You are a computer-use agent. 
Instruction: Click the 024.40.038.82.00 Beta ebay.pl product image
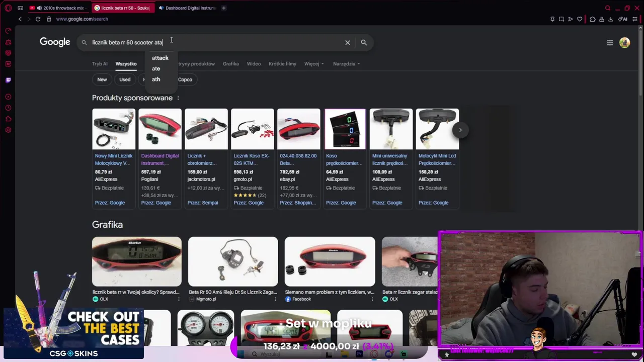pos(299,129)
